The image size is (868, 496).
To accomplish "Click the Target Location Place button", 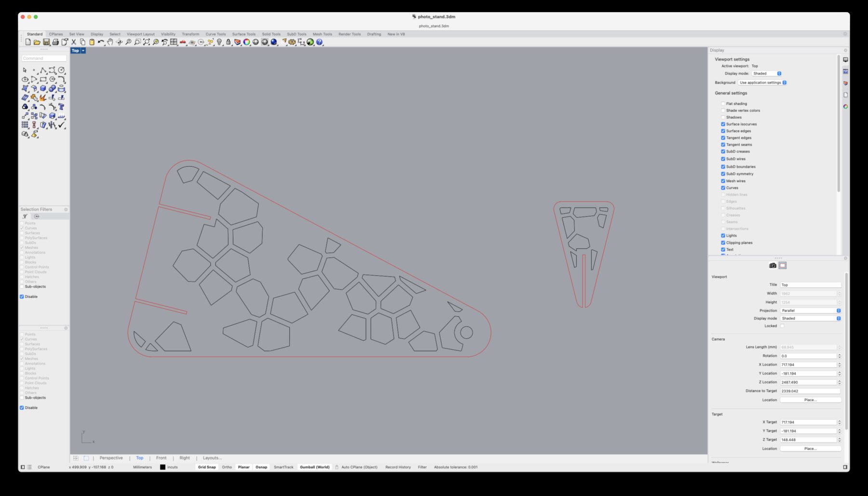I will pos(811,449).
